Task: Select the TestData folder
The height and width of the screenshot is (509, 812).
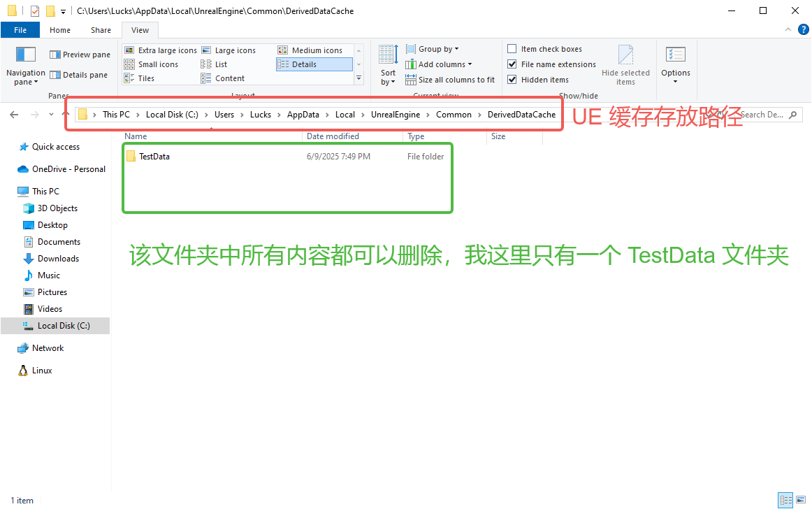Action: pos(154,157)
